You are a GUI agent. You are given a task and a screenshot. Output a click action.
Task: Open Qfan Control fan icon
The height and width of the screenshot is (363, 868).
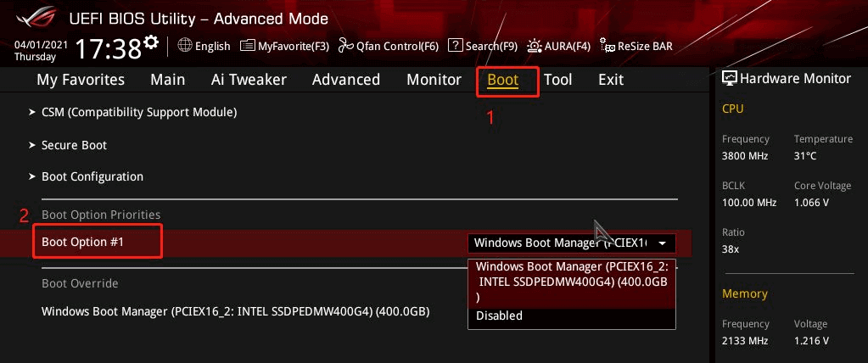[x=346, y=46]
